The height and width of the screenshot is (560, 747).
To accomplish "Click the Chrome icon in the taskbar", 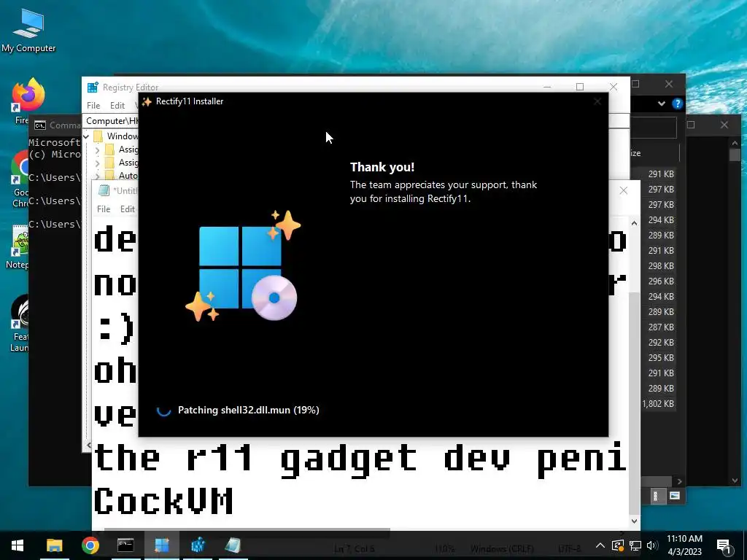I will (90, 545).
